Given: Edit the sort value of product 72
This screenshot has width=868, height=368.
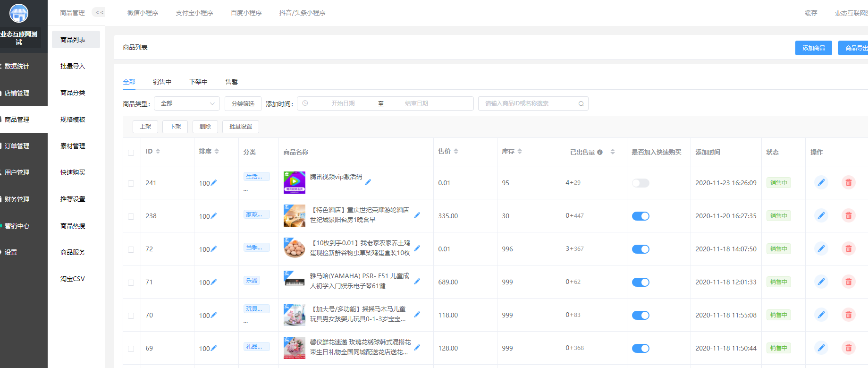Looking at the screenshot, I should 214,248.
